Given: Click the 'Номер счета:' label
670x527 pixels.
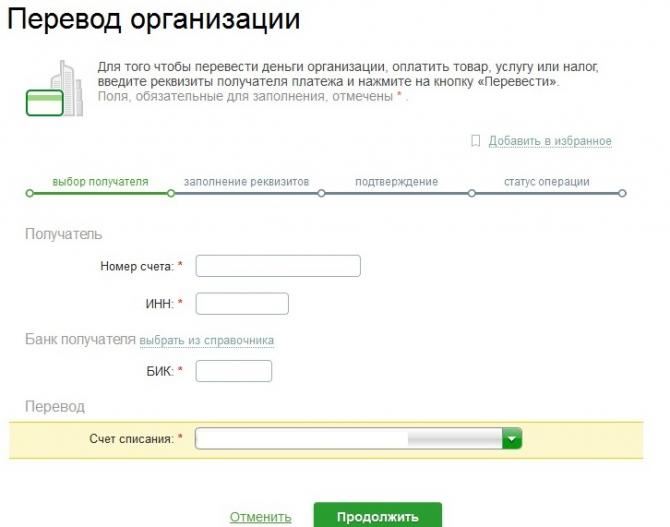Looking at the screenshot, I should click(137, 266).
